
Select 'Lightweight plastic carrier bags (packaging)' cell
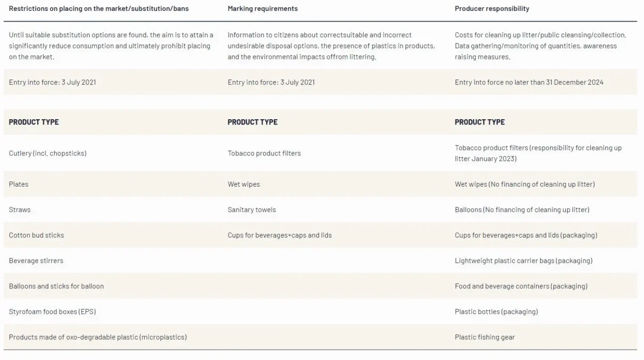click(524, 261)
